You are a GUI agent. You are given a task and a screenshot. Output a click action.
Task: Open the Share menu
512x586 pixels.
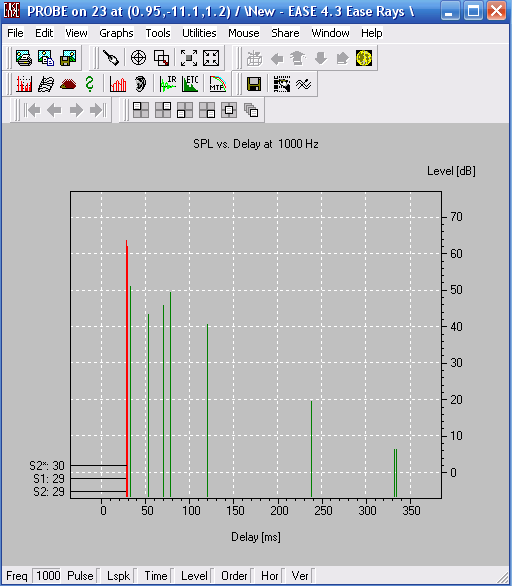[x=285, y=33]
